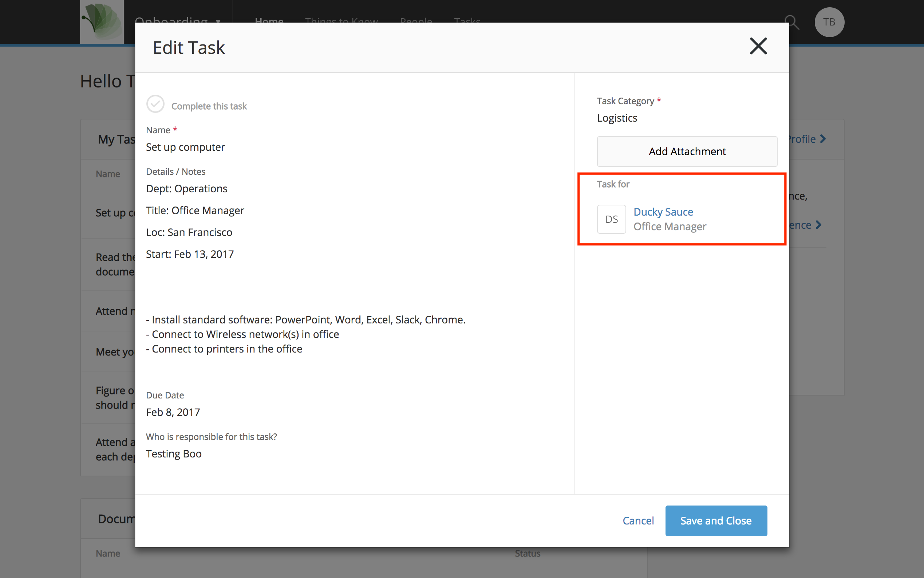Click the Profile chevron link in background
The image size is (924, 578).
pos(807,139)
